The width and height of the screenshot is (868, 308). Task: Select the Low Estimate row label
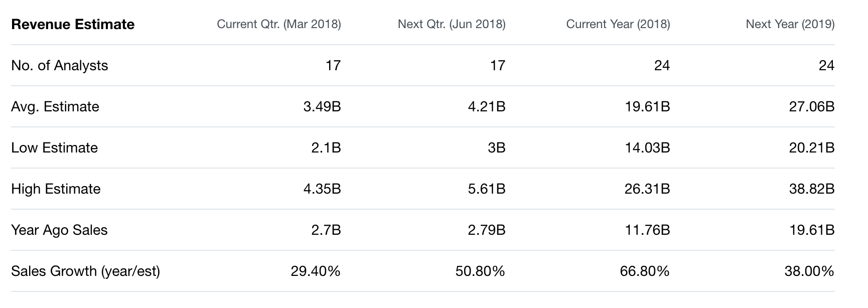(55, 148)
